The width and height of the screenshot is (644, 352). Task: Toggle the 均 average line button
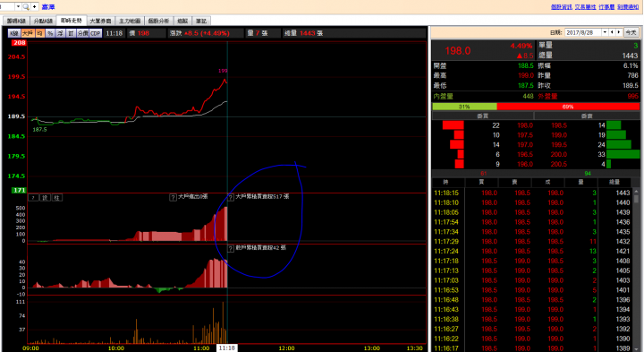[x=40, y=33]
